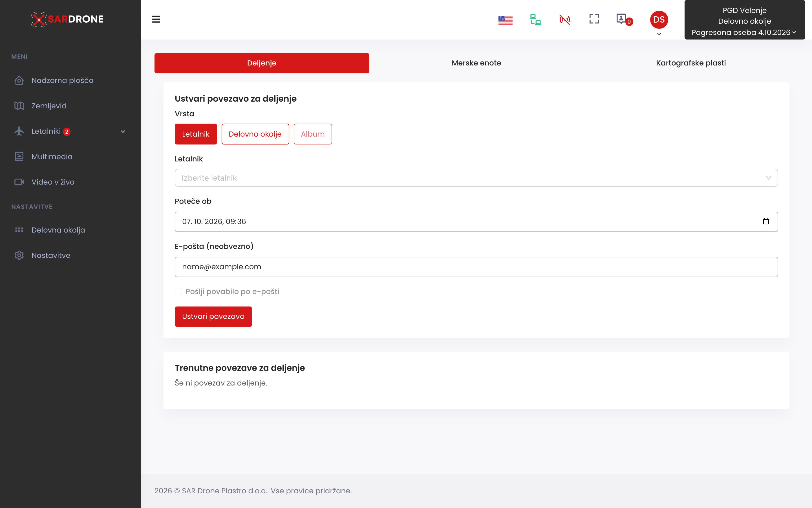Image resolution: width=812 pixels, height=508 pixels.
Task: Click the Poteče ob date-time field
Action: point(476,222)
